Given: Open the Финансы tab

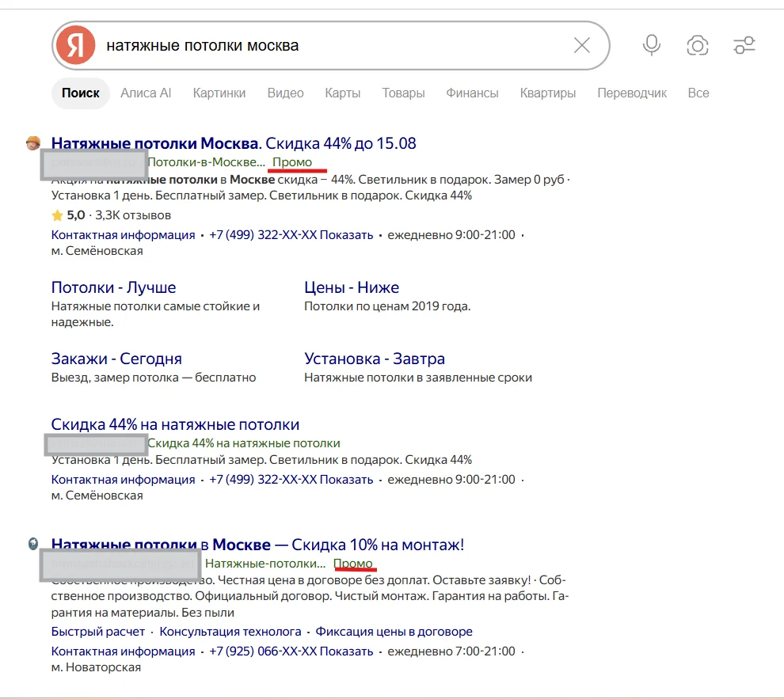Looking at the screenshot, I should pos(472,93).
